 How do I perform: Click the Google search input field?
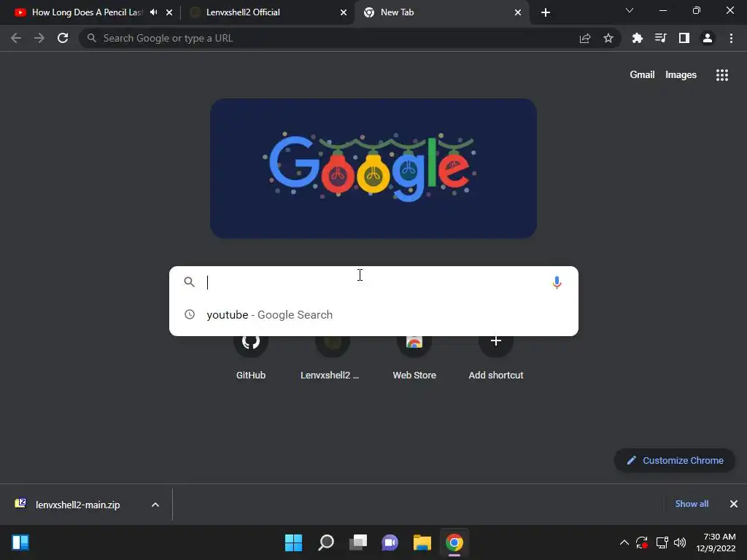coord(374,282)
